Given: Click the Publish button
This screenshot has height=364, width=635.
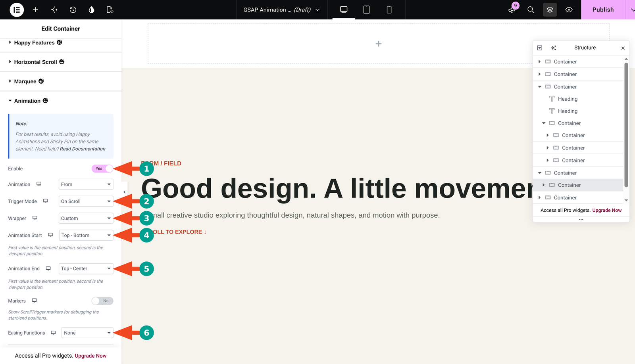Looking at the screenshot, I should pos(603,10).
